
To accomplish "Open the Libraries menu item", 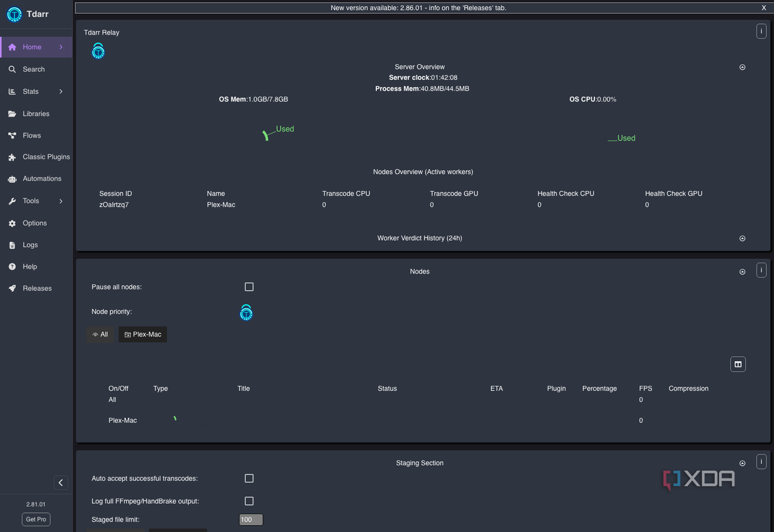I will click(36, 114).
